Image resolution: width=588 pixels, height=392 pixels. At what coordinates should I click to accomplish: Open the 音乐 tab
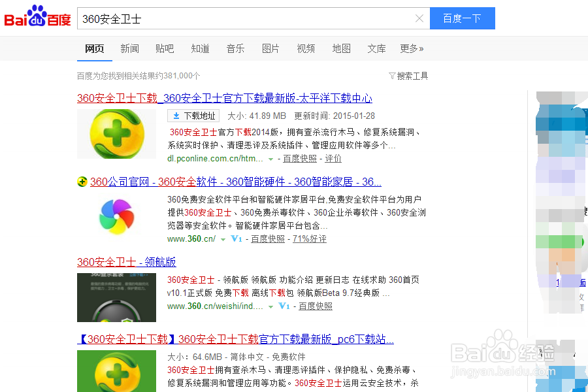click(235, 49)
